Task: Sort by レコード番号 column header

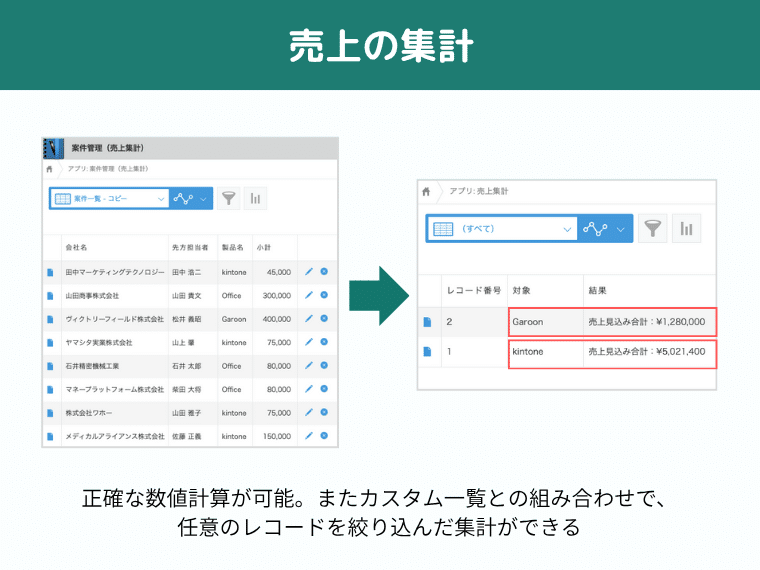Action: (474, 290)
